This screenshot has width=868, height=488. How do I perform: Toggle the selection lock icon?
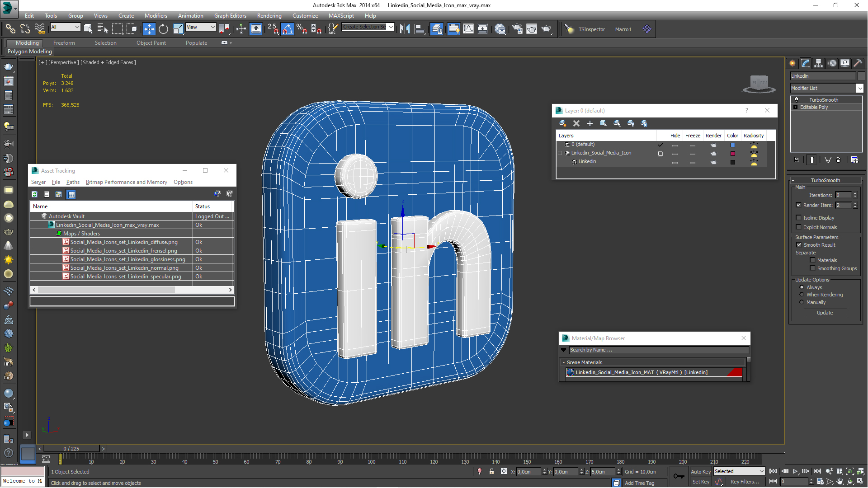[491, 471]
